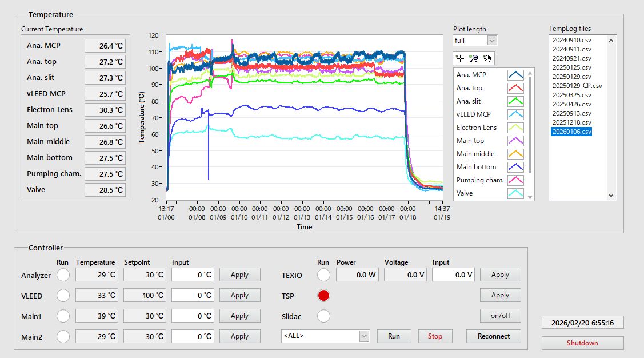Click the Pumping cham. pink plot swatch

pos(515,180)
